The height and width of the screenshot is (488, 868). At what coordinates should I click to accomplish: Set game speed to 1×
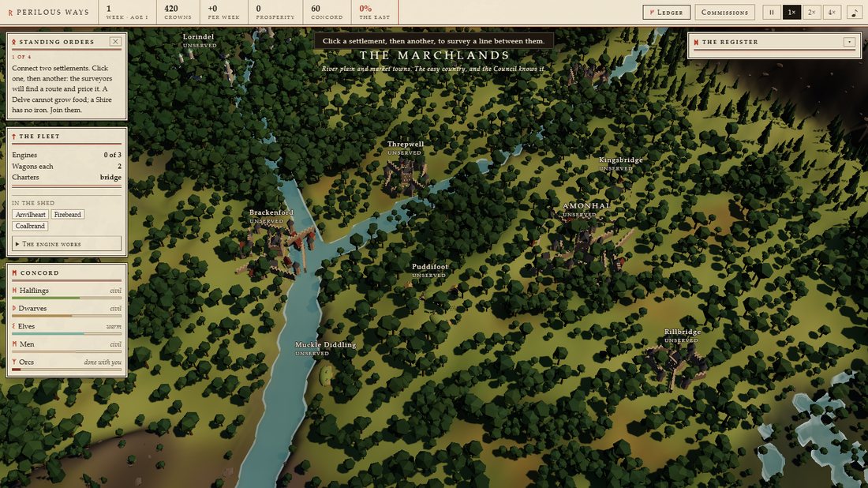coord(791,12)
